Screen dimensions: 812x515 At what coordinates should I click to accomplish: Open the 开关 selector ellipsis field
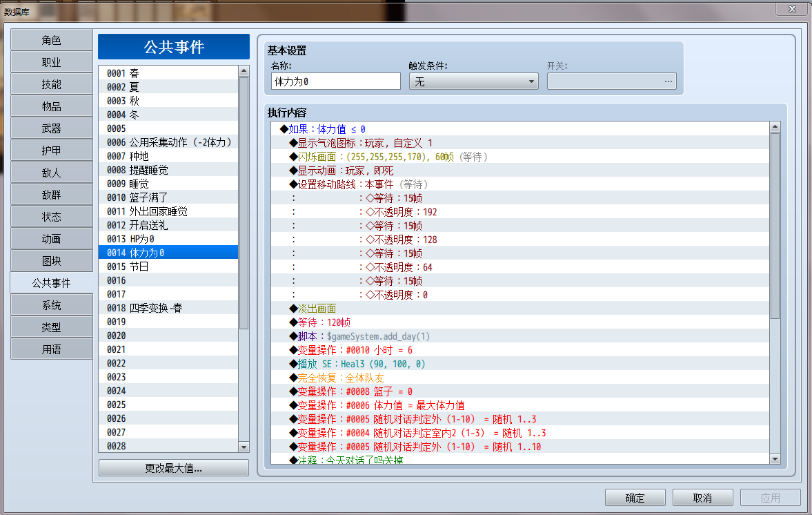tap(612, 81)
